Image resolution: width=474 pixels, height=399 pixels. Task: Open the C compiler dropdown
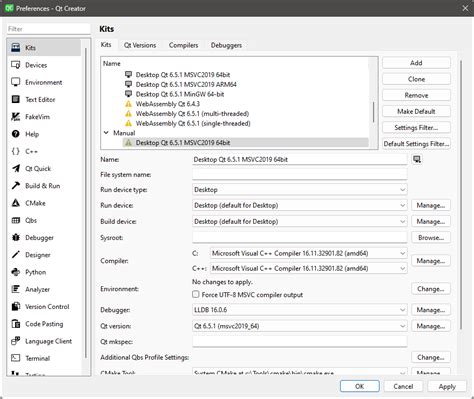[x=309, y=253]
